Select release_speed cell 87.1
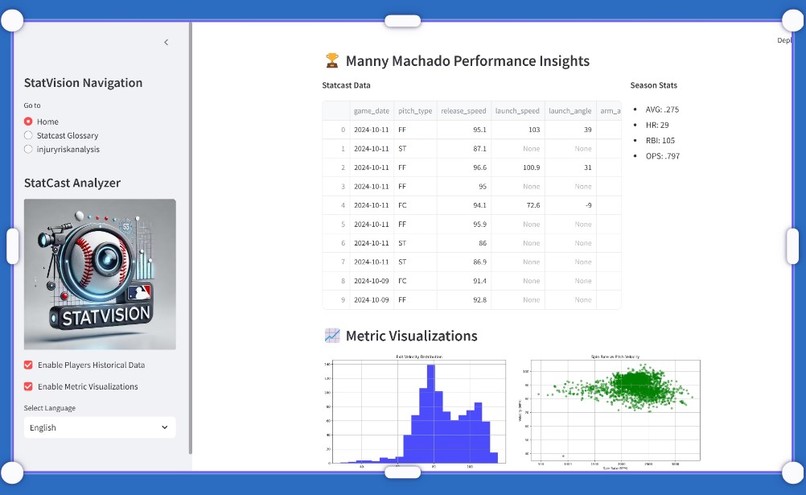806x495 pixels. tap(464, 149)
